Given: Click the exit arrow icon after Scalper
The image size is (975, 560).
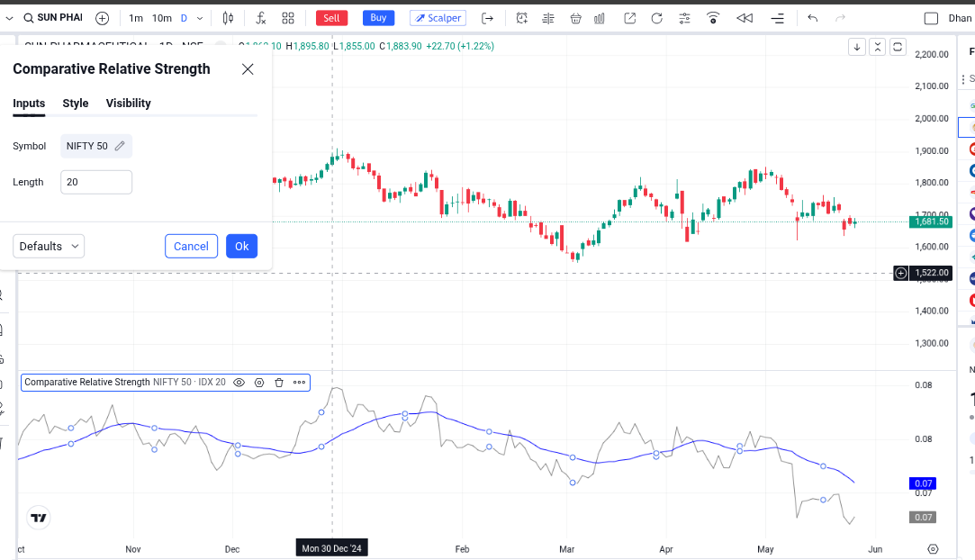Looking at the screenshot, I should (x=488, y=19).
